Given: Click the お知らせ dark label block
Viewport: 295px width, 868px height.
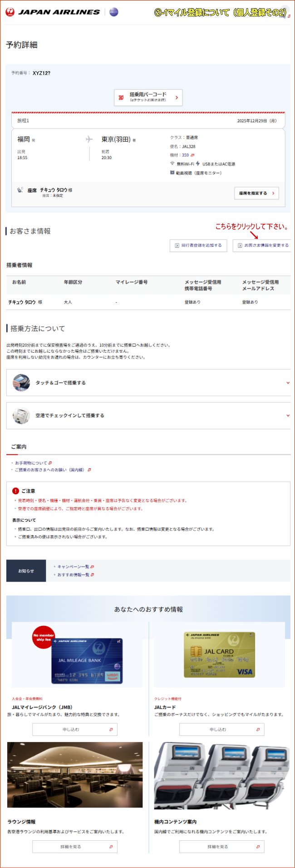Looking at the screenshot, I should [x=26, y=571].
